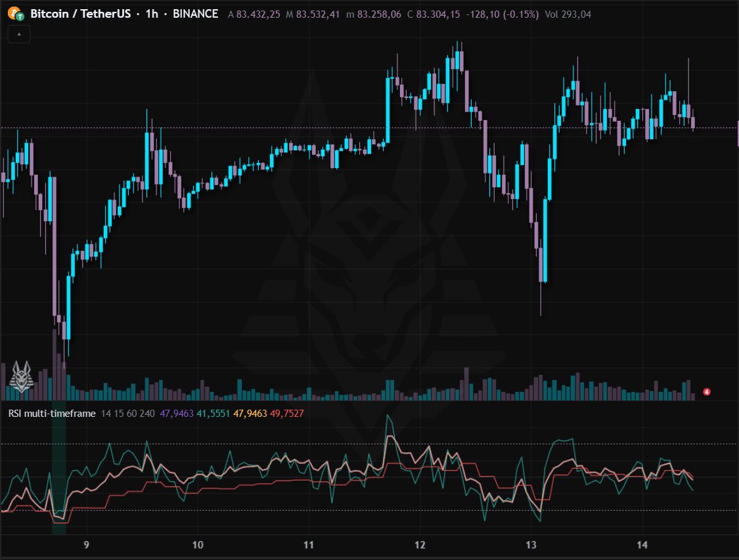Click RSI parameters 14 15 60 240
Image resolution: width=739 pixels, height=560 pixels.
(x=127, y=414)
